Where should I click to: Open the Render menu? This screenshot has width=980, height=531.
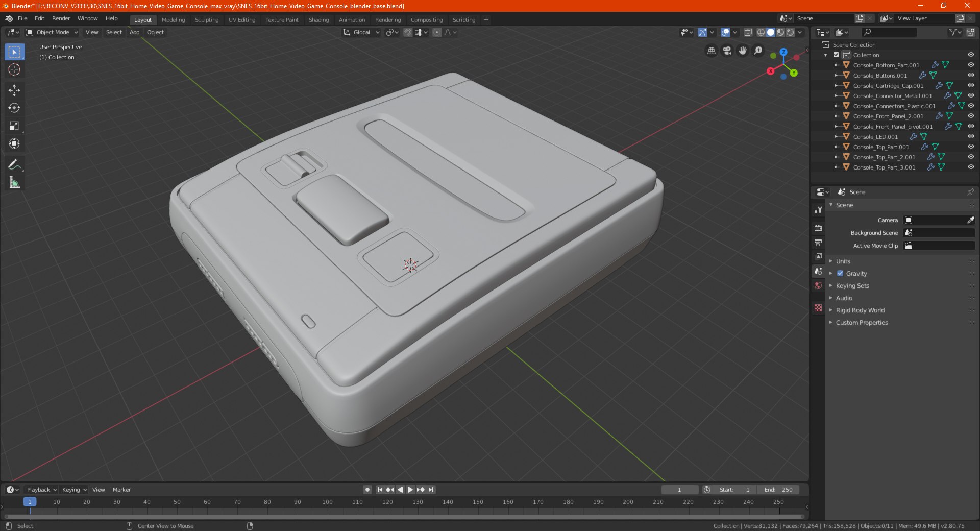pyautogui.click(x=61, y=18)
